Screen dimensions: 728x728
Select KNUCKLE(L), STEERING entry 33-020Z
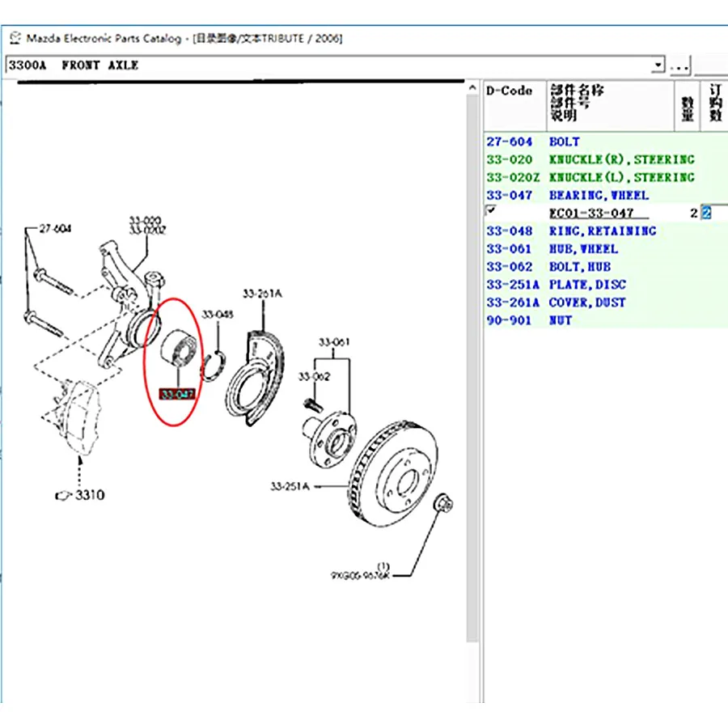tap(620, 177)
